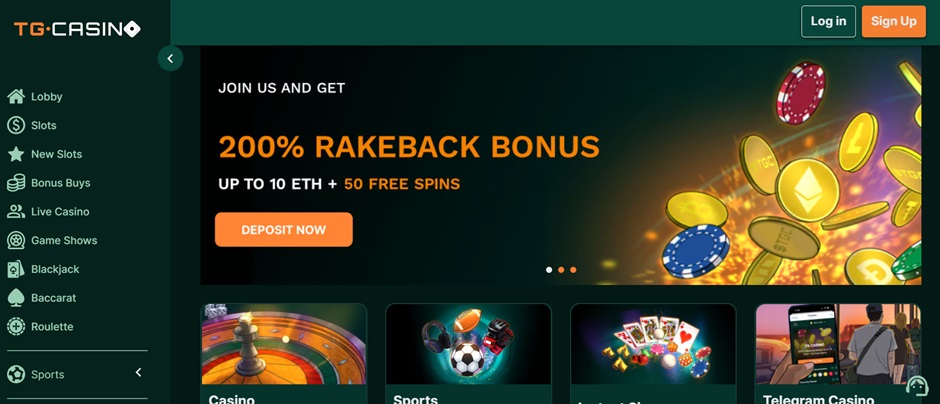Select the Blackjack cards icon
940x404 pixels.
pyautogui.click(x=16, y=269)
